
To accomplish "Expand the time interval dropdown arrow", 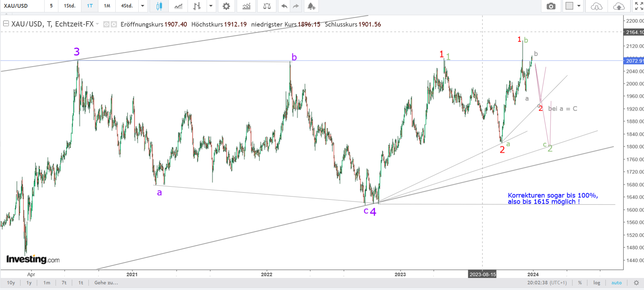I will point(143,6).
